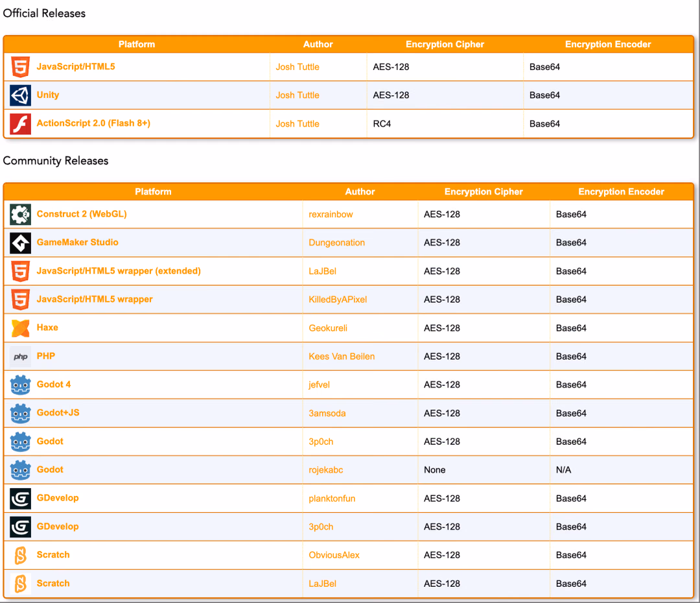Click the GDevelop icon in the 3p0ch row

click(21, 526)
